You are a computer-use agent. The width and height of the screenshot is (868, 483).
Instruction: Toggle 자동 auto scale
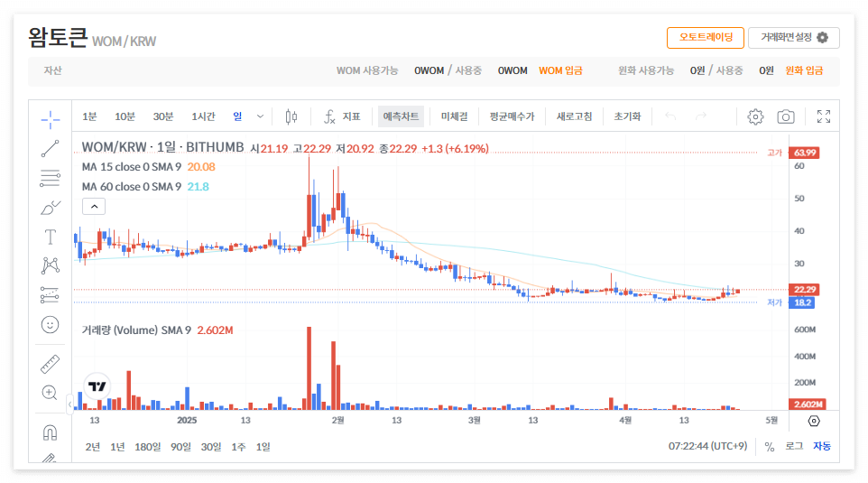click(822, 447)
